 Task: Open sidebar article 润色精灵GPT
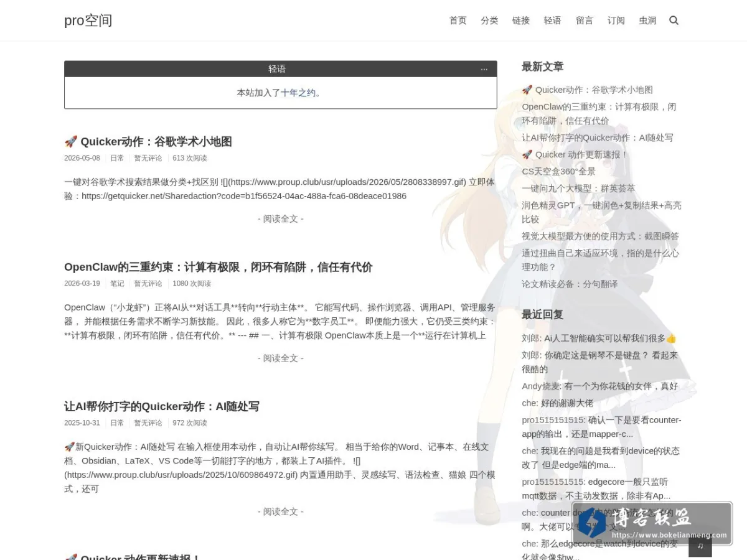pyautogui.click(x=601, y=212)
